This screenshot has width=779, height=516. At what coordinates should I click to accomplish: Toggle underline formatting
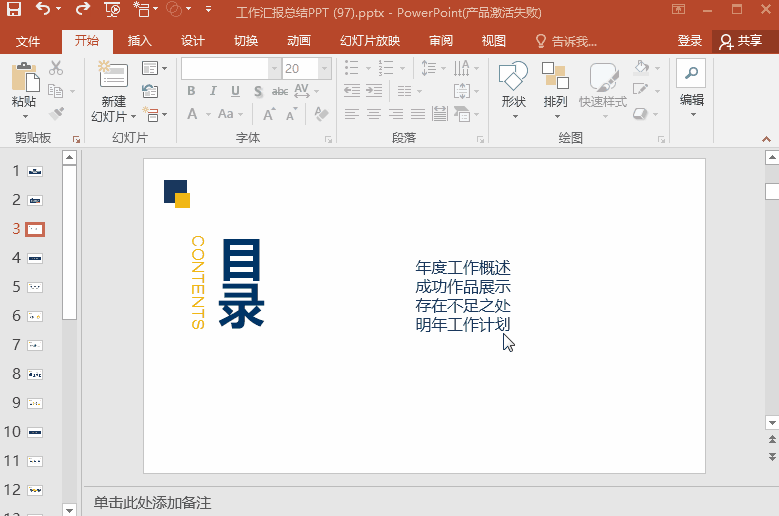[235, 91]
